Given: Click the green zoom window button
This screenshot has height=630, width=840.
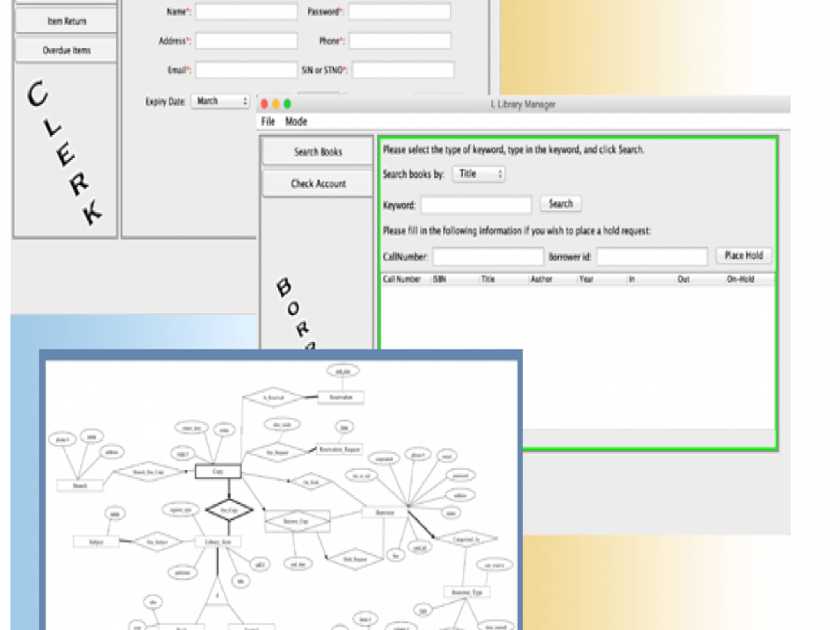Looking at the screenshot, I should click(x=288, y=104).
